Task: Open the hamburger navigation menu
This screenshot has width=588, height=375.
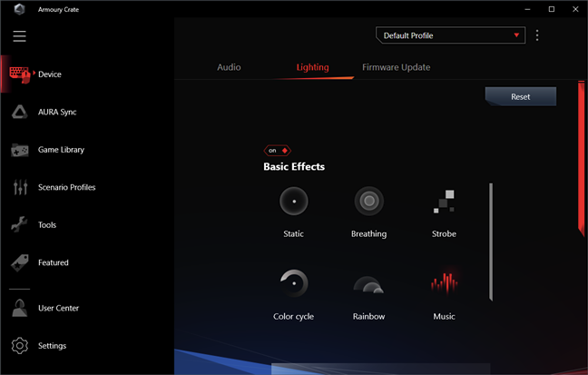Action: (19, 36)
